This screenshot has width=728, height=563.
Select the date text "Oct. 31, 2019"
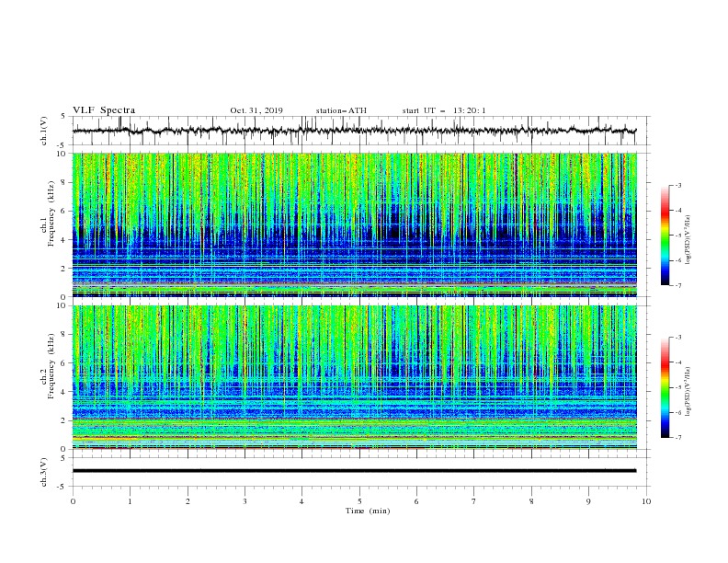[256, 110]
